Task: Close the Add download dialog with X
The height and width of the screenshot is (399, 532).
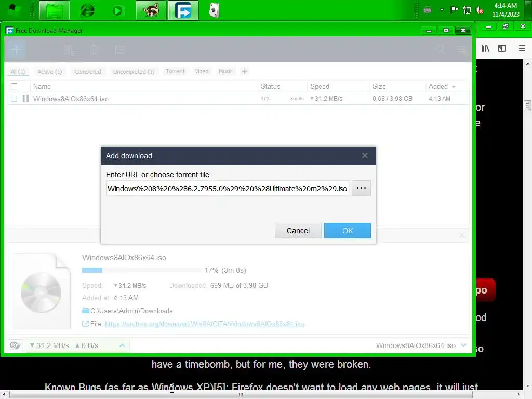Action: point(365,156)
